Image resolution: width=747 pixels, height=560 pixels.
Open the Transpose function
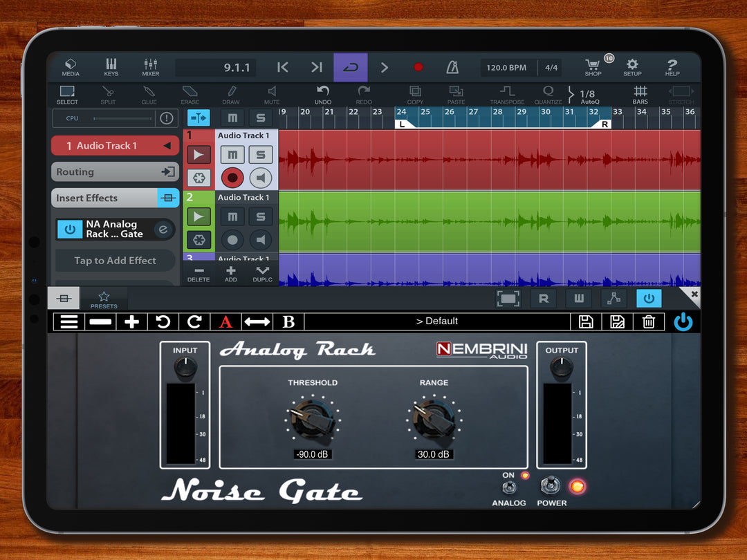[x=507, y=95]
